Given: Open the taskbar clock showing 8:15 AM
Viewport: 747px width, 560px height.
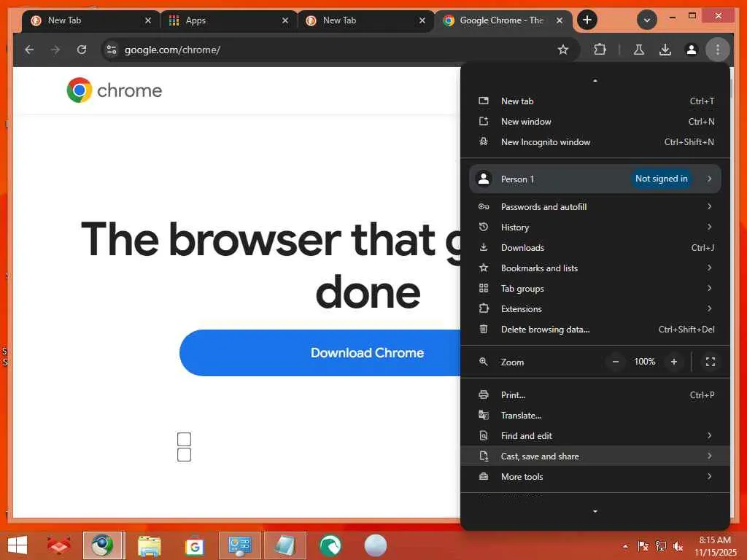Looking at the screenshot, I should point(715,546).
